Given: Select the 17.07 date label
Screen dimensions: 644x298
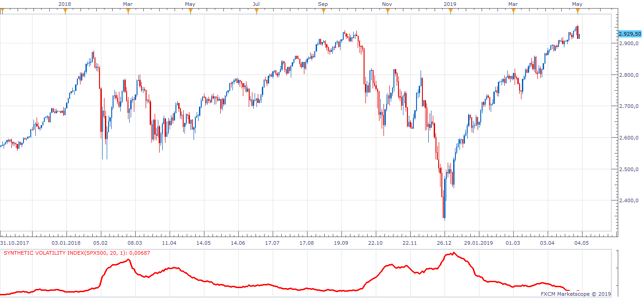Looking at the screenshot, I should tap(272, 243).
